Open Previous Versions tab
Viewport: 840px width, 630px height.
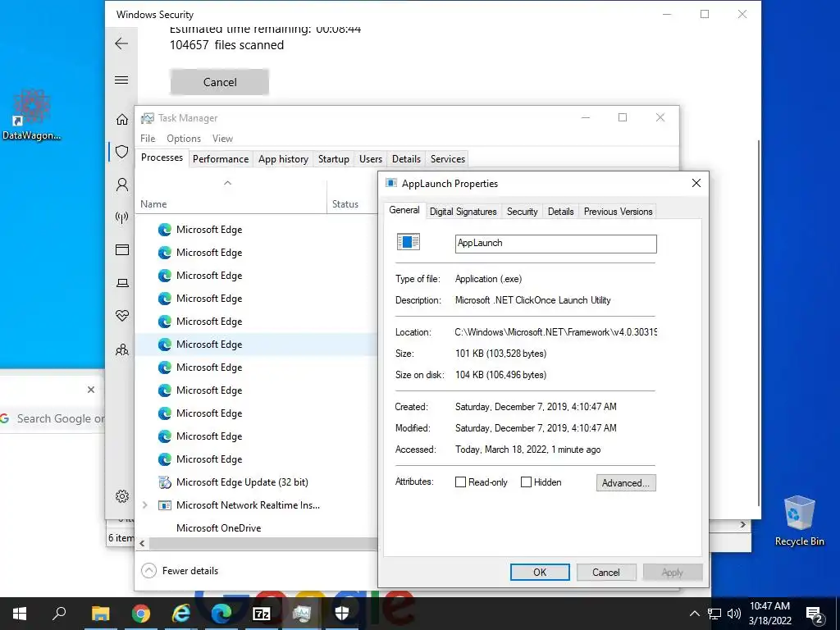pos(619,212)
